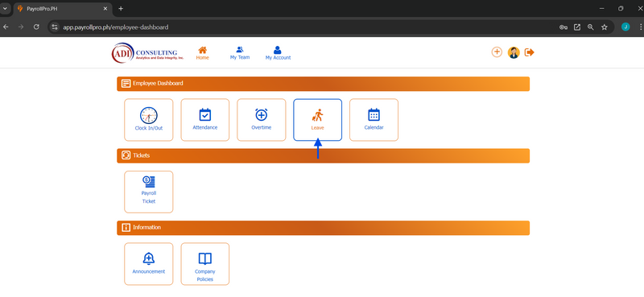Click the browser back arrow

6,27
